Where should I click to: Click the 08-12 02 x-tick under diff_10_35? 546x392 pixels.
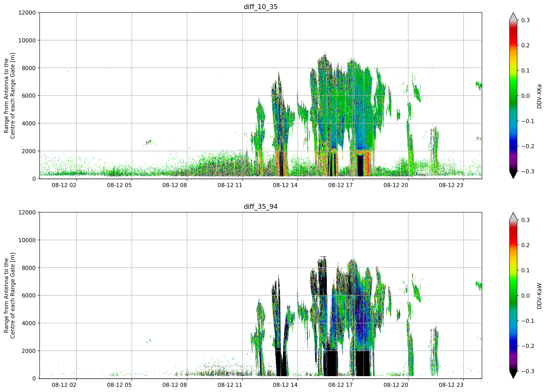pos(64,185)
